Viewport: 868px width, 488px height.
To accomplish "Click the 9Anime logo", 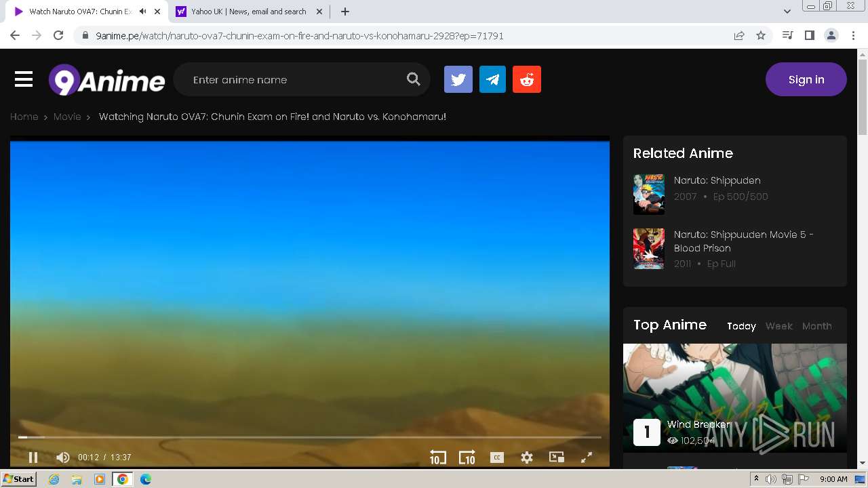I will tap(106, 80).
